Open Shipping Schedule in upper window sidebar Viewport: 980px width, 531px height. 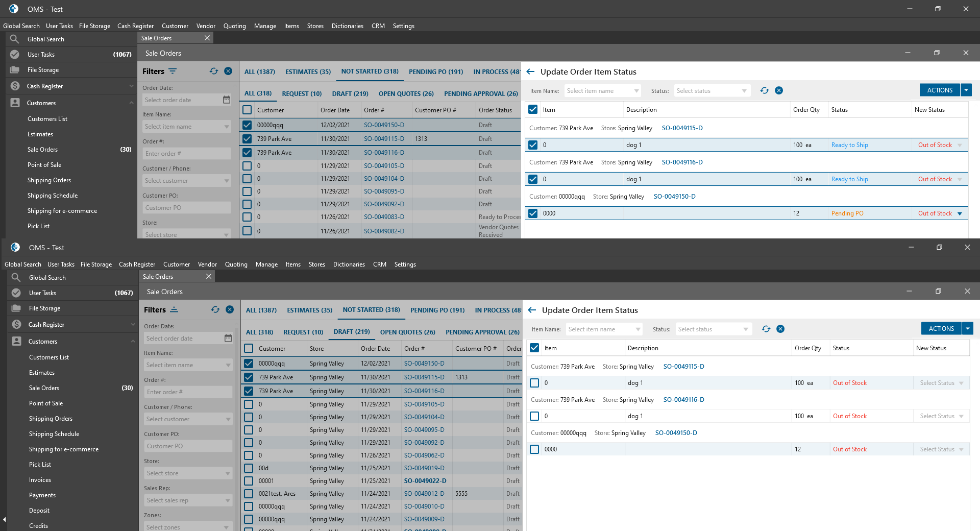(x=53, y=196)
